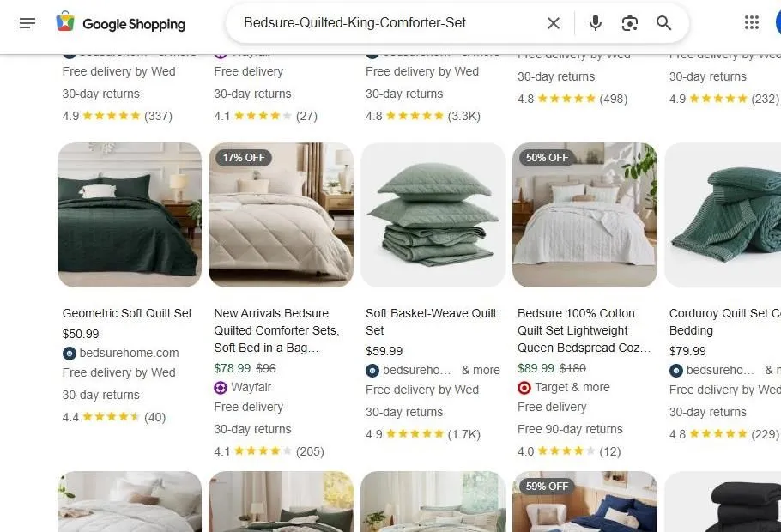This screenshot has height=532, width=781.
Task: Click the 59% OFF badge in bottom row
Action: pyautogui.click(x=547, y=487)
